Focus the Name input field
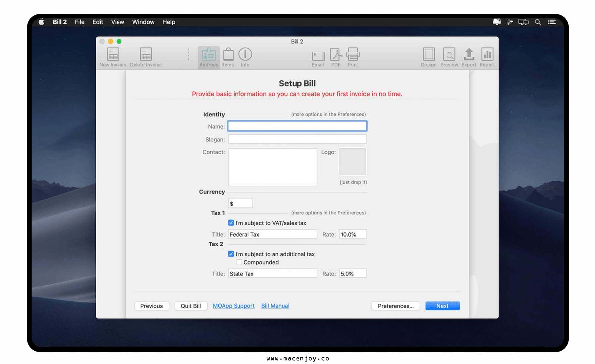Viewport: 595px width, 364px height. (297, 126)
